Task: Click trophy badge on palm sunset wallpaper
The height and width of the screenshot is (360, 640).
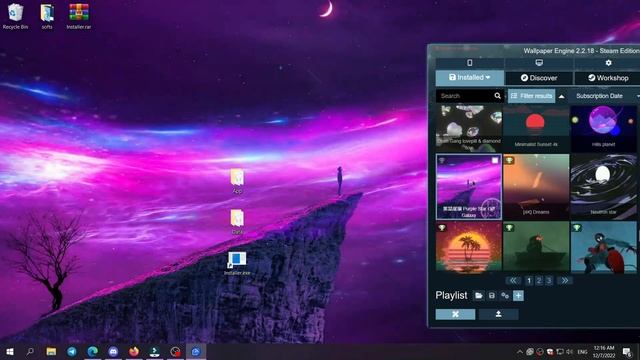Action: point(442,228)
